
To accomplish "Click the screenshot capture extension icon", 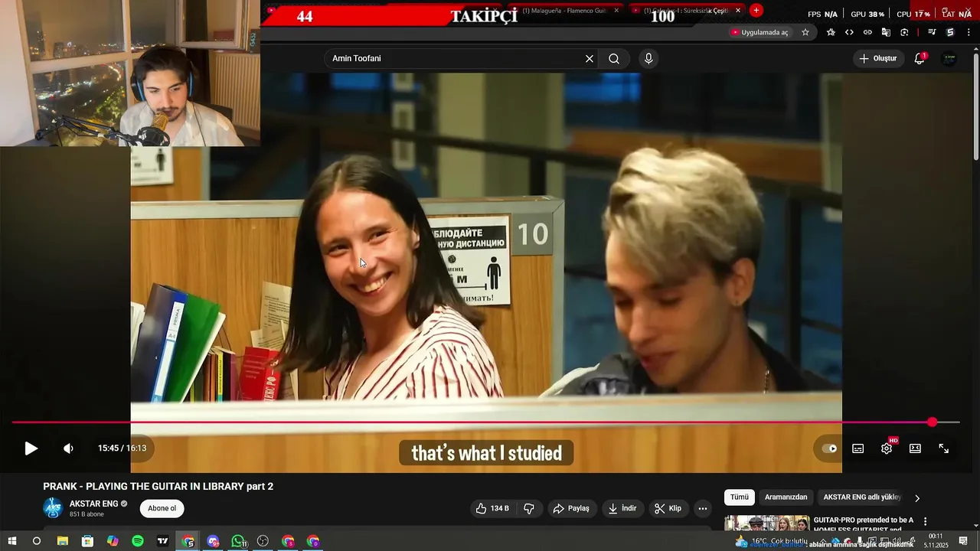I will [x=904, y=32].
